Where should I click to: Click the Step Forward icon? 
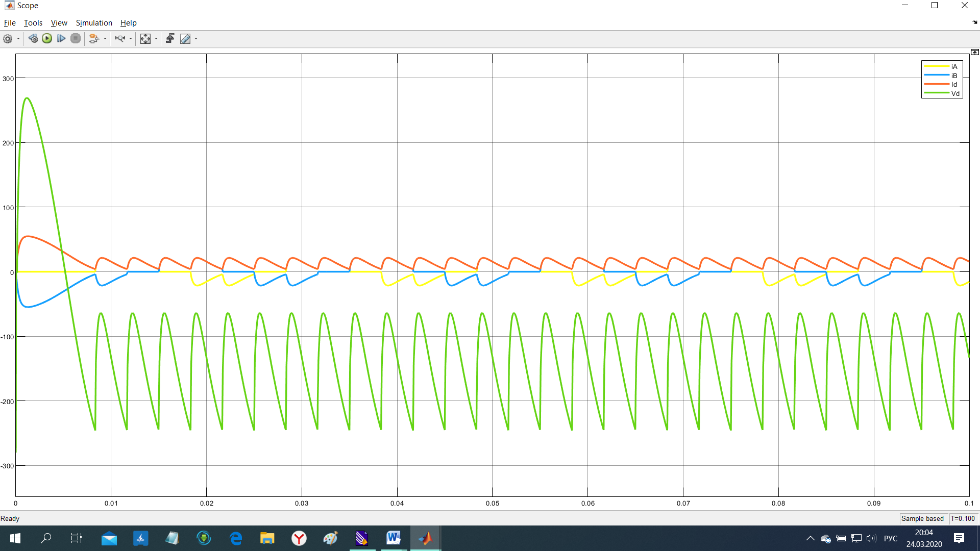(x=61, y=39)
